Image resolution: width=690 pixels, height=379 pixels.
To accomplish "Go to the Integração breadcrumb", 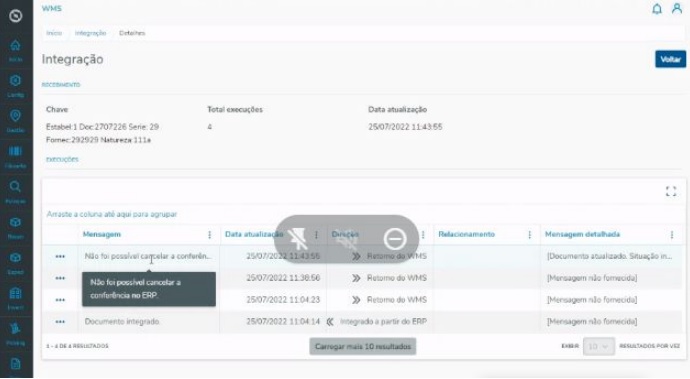I will point(90,33).
